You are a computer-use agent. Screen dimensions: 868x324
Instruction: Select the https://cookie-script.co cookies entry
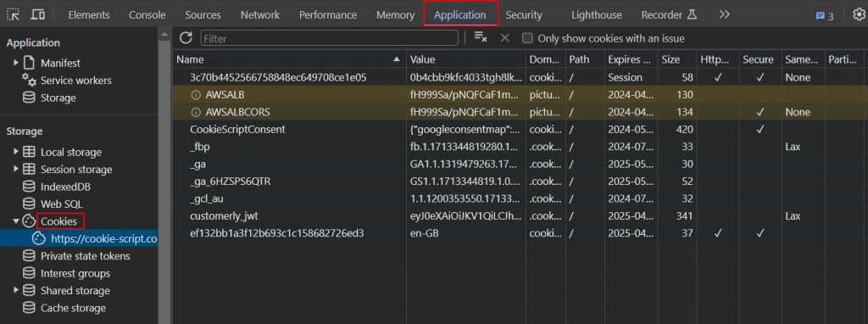pyautogui.click(x=103, y=238)
